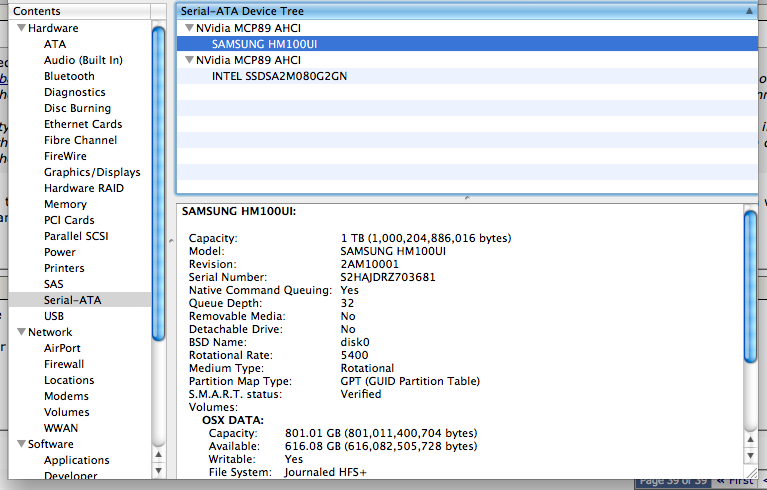Viewport: 767px width, 490px height.
Task: Click sidebar scroll up arrow
Action: coord(158,455)
